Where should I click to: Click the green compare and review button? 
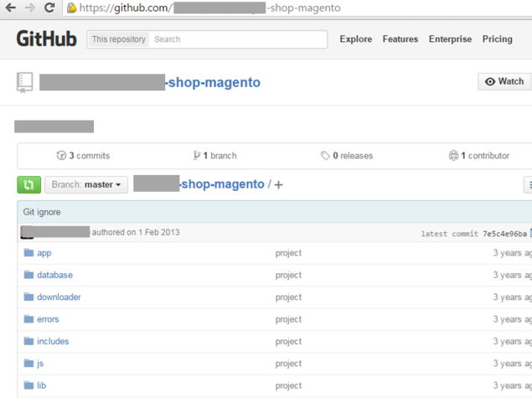[28, 185]
